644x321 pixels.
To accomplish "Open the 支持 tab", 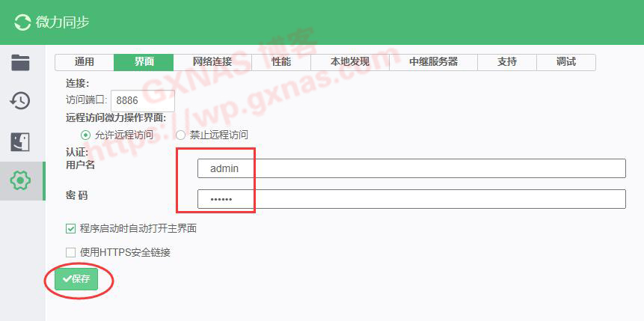I will tap(506, 62).
